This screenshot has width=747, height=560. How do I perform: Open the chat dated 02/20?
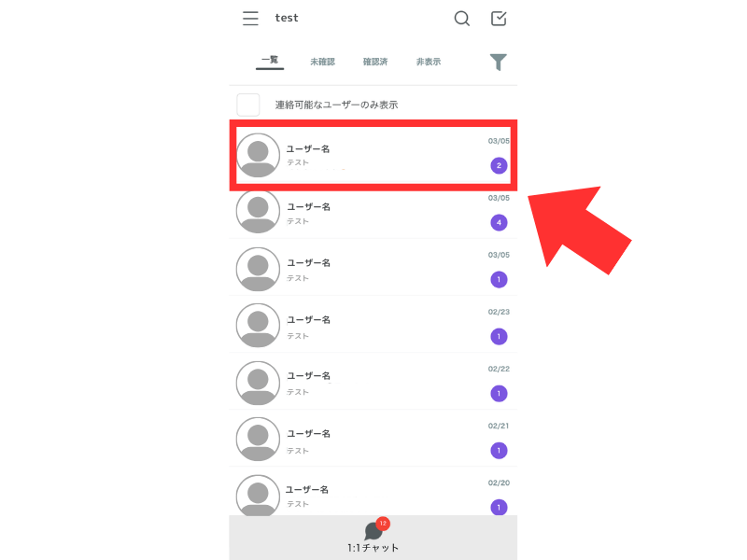(373, 493)
